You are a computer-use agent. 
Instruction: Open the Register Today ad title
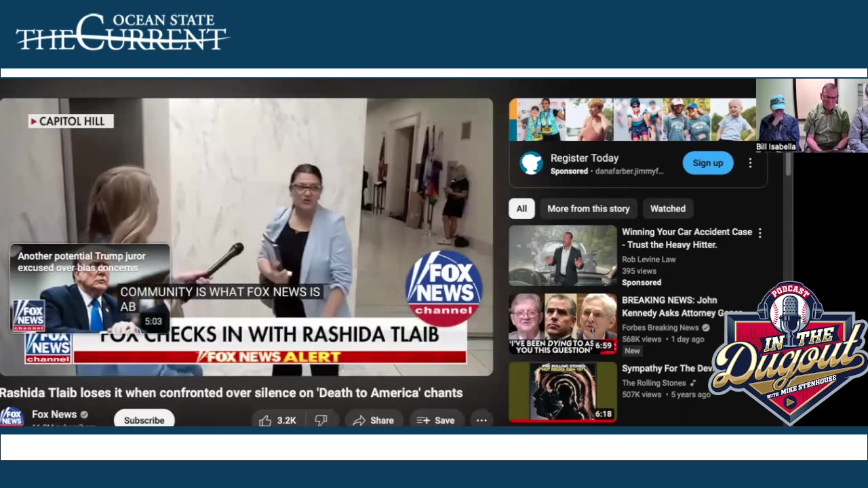pyautogui.click(x=585, y=158)
